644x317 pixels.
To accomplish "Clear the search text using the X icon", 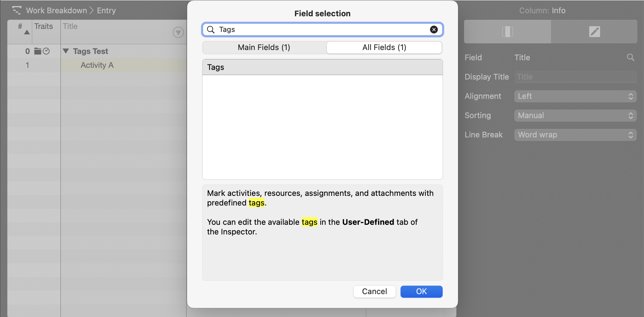I will click(433, 30).
